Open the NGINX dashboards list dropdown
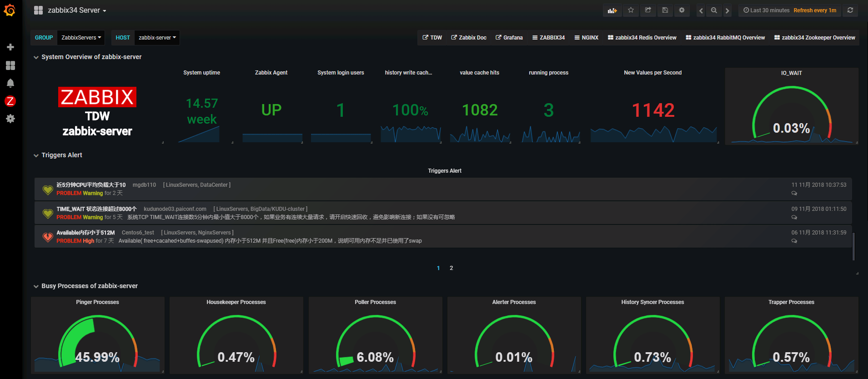868x379 pixels. point(587,38)
